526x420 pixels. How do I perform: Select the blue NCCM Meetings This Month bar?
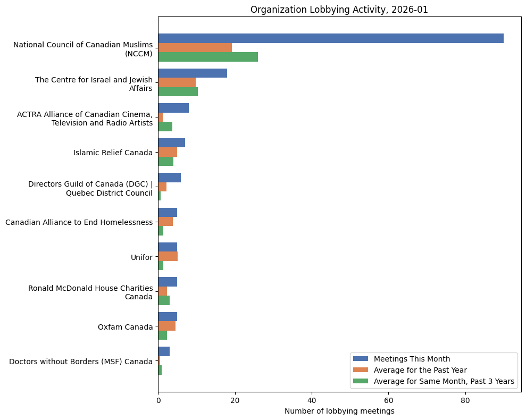click(x=330, y=37)
